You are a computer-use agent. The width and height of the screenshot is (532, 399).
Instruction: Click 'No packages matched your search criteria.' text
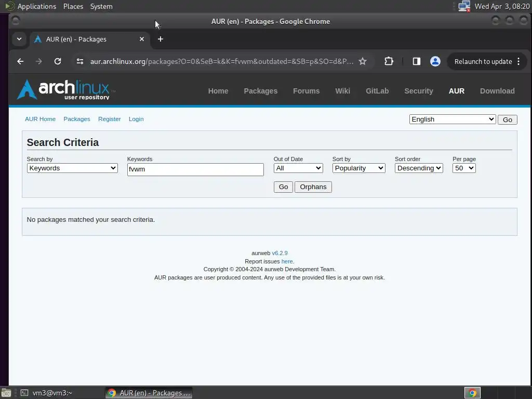[90, 220]
